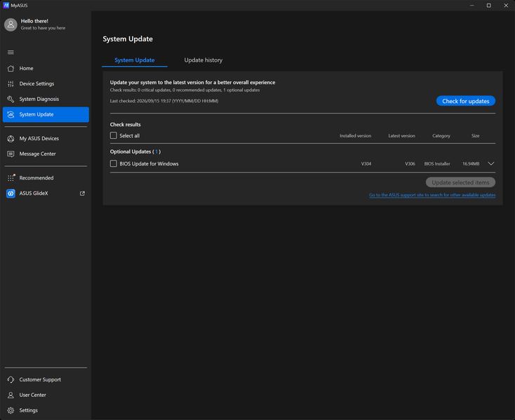Open the Update history tab

tap(203, 60)
